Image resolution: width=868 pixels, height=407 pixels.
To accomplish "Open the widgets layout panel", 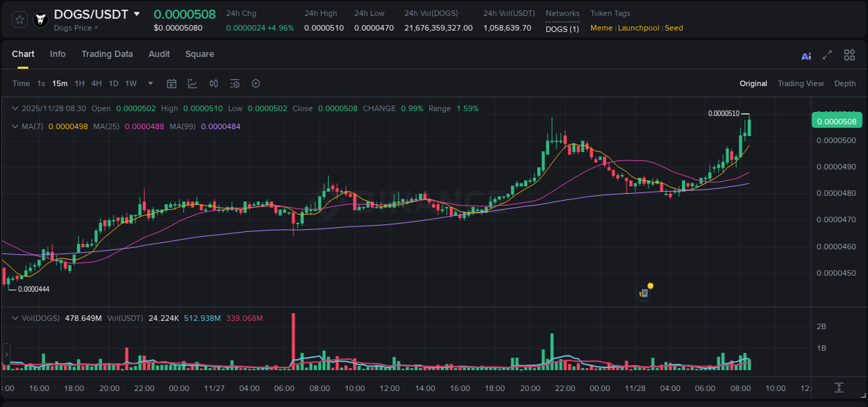I will tap(849, 55).
